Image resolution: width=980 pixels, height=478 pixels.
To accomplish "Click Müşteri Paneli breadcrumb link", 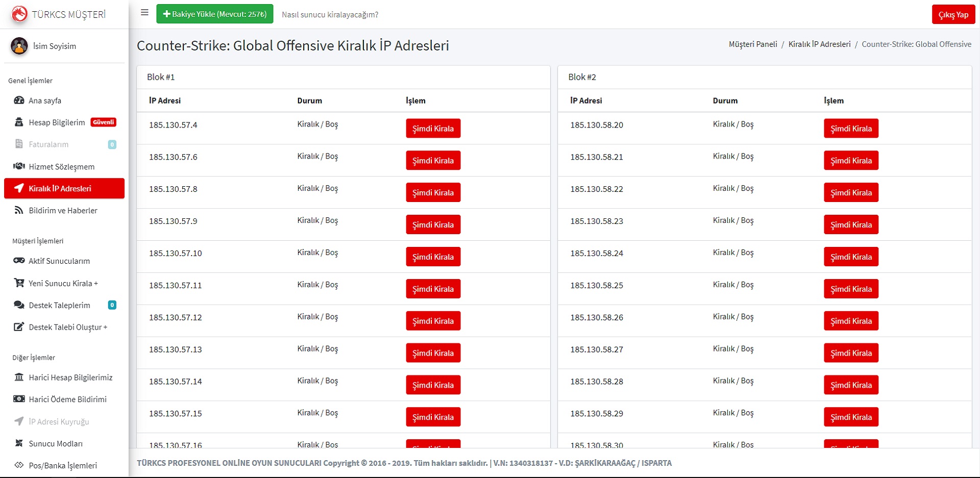I will [x=753, y=44].
